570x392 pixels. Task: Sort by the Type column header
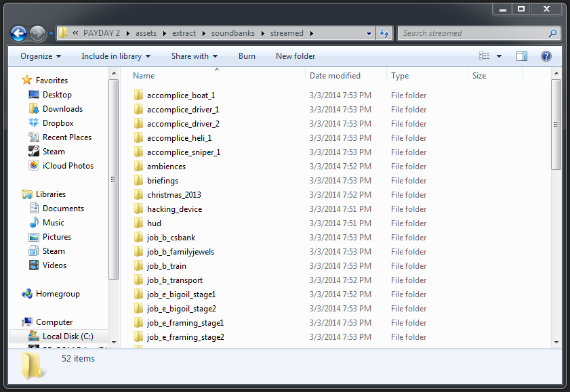point(400,76)
